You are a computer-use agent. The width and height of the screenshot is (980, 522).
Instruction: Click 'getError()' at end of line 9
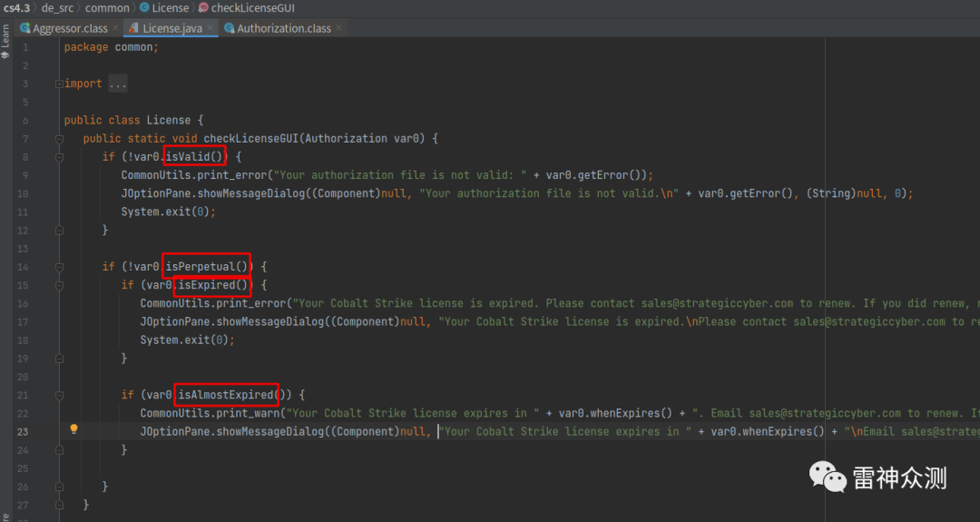pyautogui.click(x=612, y=175)
